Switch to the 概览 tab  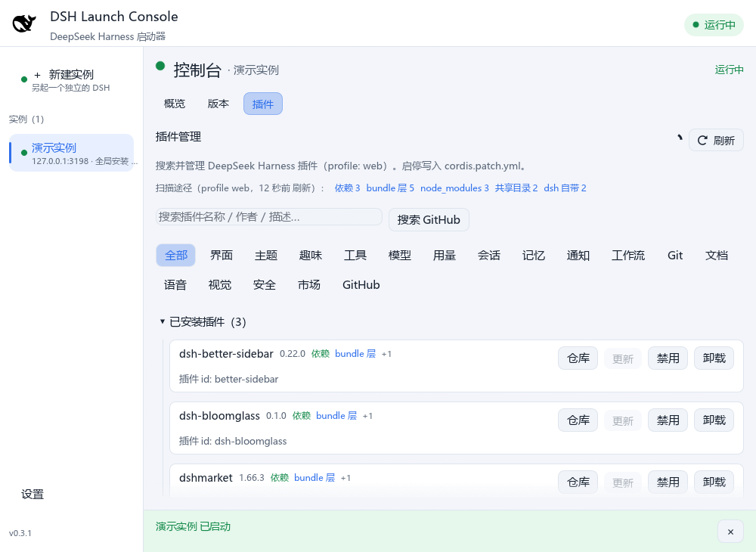pos(175,104)
